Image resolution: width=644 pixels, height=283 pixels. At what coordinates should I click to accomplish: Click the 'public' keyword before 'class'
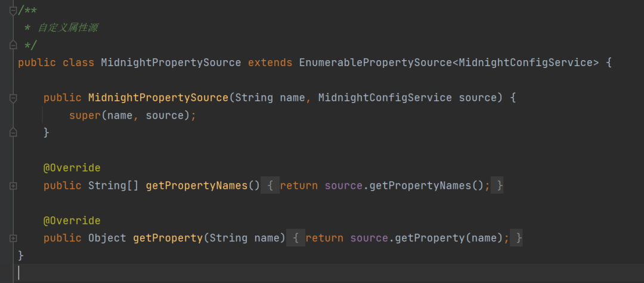[37, 63]
